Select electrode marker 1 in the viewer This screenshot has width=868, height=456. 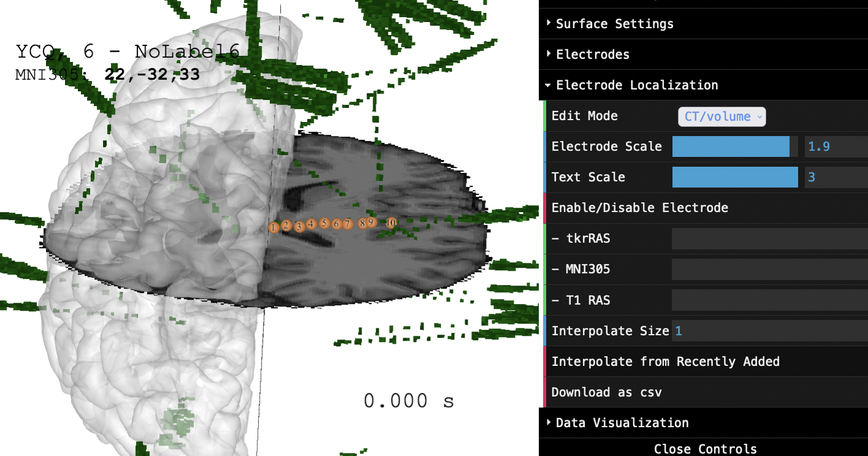[x=273, y=227]
